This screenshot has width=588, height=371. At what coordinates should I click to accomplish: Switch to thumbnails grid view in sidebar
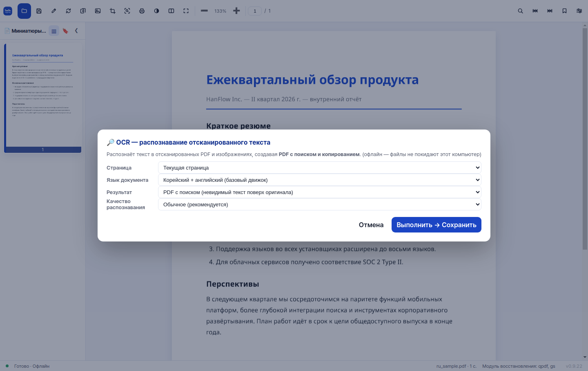pyautogui.click(x=54, y=31)
